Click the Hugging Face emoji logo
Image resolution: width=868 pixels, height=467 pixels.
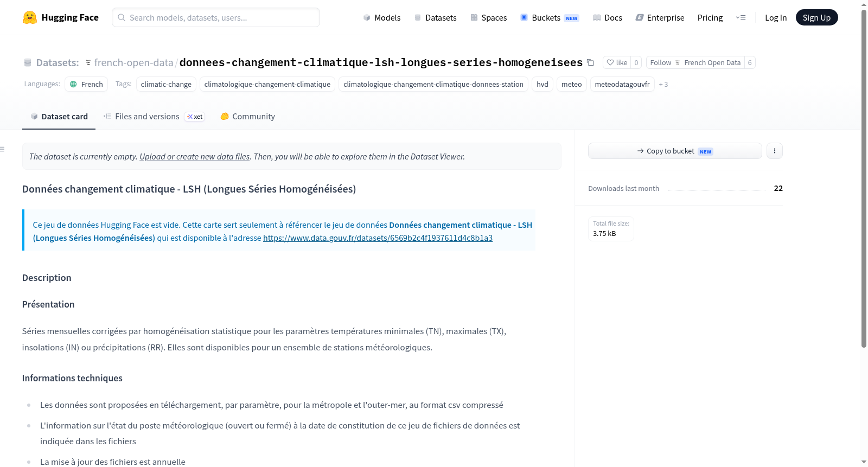[30, 17]
